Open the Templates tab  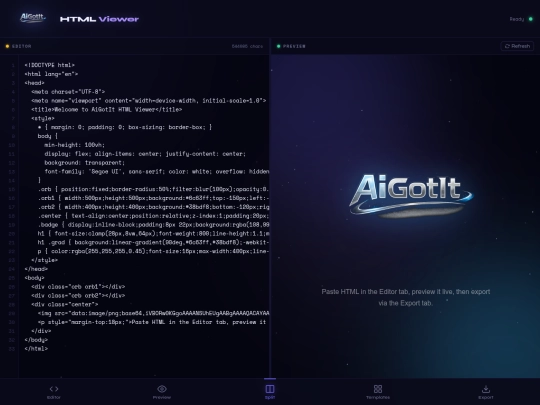coord(378,392)
